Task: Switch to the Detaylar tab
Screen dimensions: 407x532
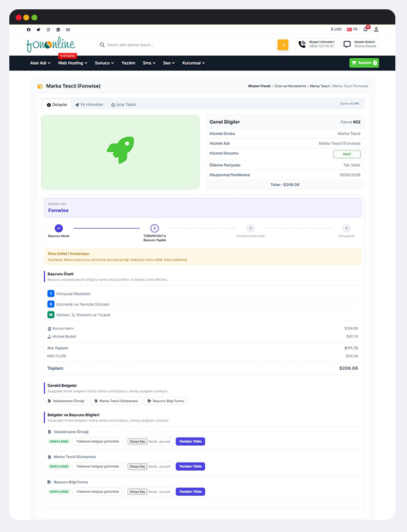Action: point(57,104)
